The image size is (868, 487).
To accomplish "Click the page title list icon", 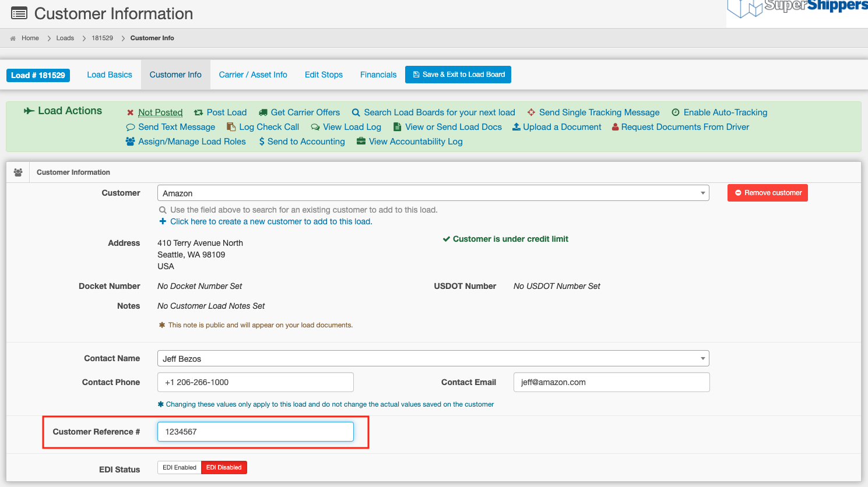I will click(x=19, y=13).
